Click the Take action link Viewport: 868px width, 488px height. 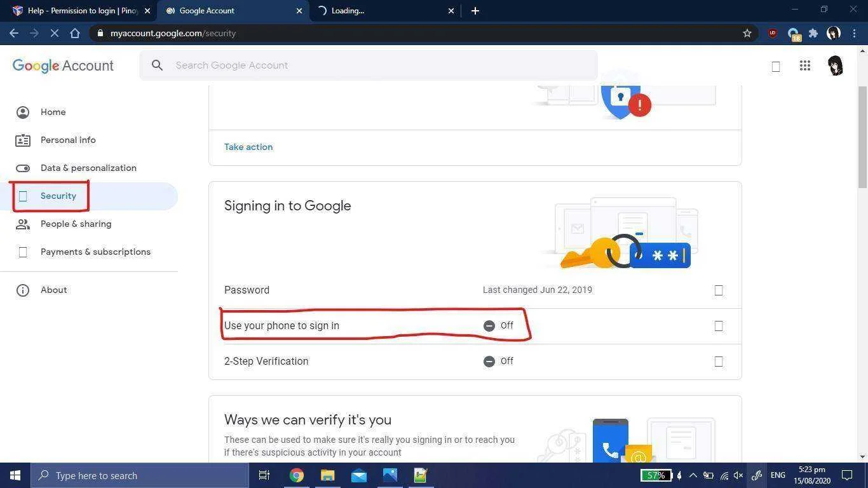(248, 147)
